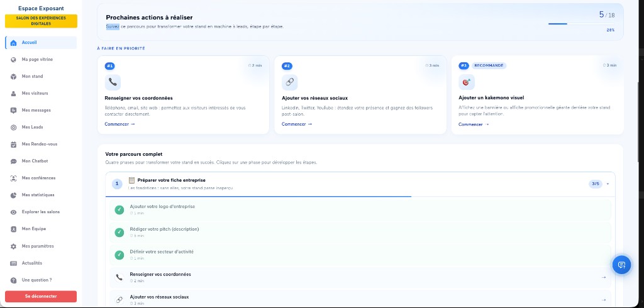This screenshot has height=308, width=644.
Task: Click the Mes statistiques pie chart icon
Action: pos(13,195)
